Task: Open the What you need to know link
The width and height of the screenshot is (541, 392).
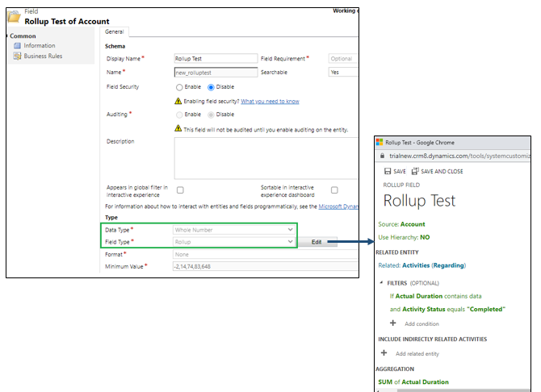Action: (270, 101)
